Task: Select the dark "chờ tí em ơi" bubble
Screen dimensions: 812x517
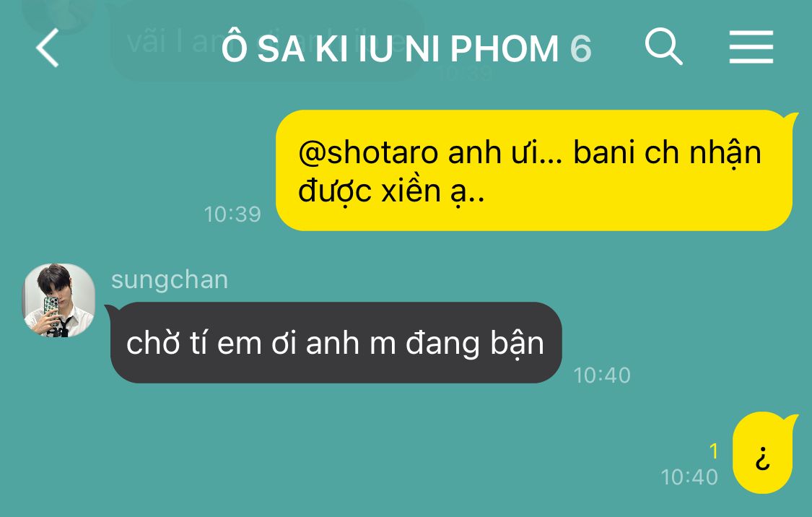Action: click(334, 342)
